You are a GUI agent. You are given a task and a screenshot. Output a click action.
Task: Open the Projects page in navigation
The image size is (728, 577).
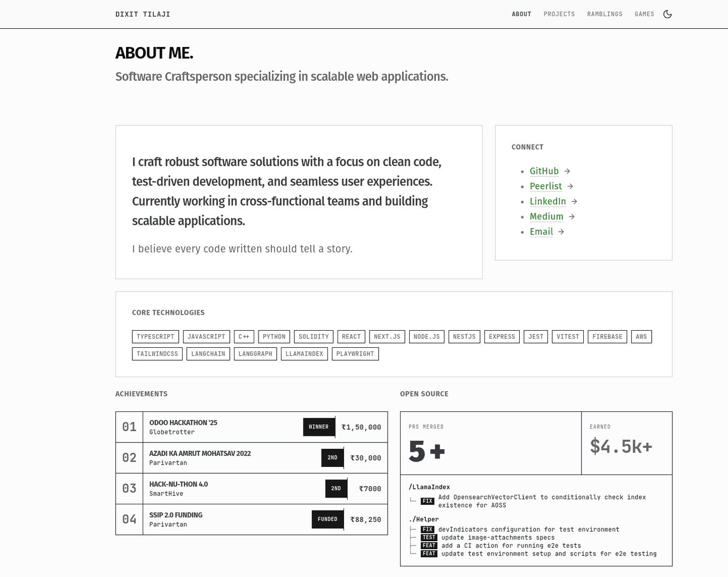pos(559,14)
